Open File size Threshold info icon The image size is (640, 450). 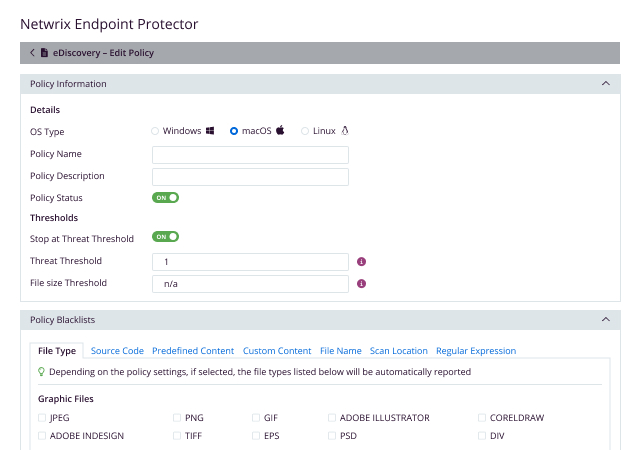tap(361, 284)
